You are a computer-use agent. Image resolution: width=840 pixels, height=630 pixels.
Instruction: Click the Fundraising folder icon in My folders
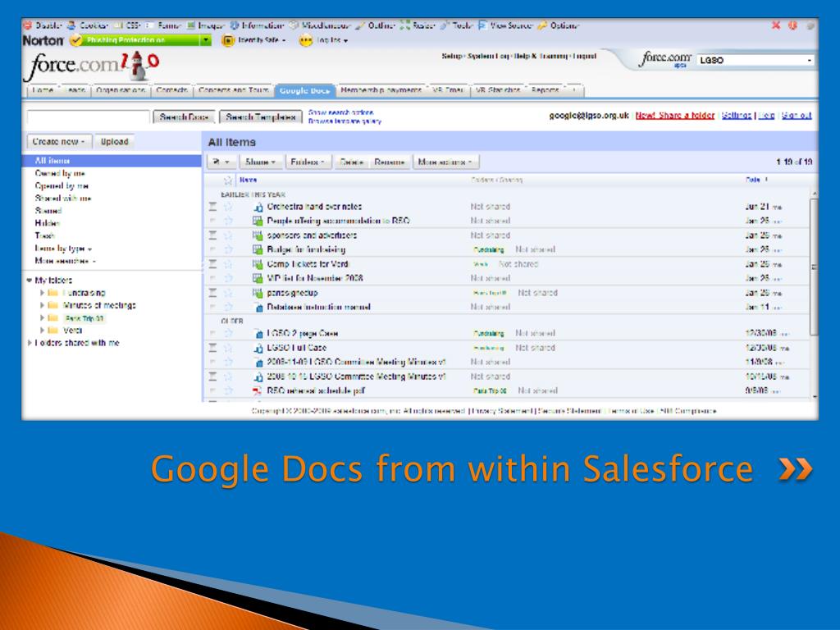point(52,293)
